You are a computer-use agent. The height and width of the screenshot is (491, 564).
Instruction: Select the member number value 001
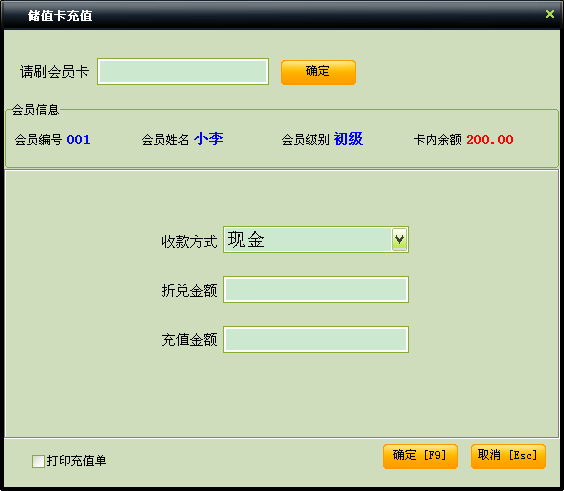point(78,140)
